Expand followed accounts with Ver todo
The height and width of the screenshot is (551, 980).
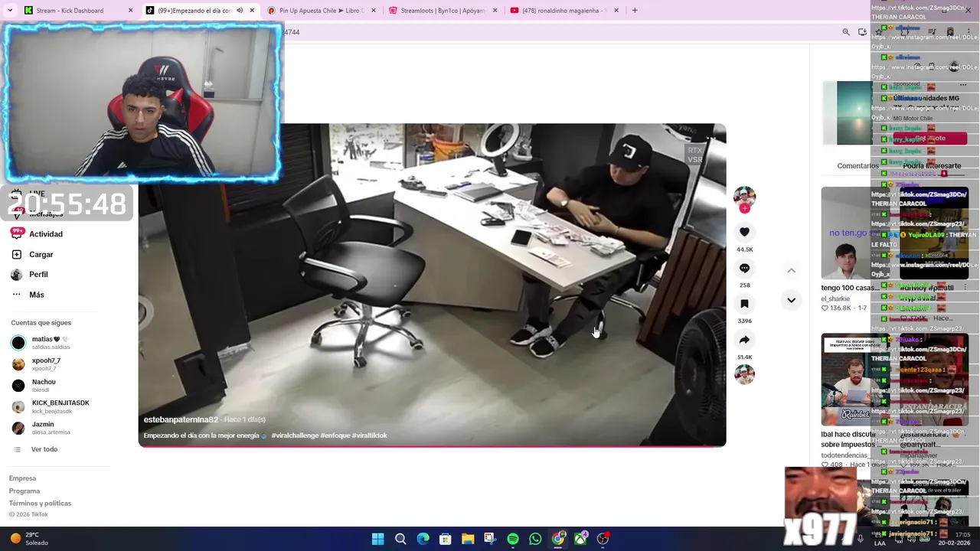tap(44, 449)
